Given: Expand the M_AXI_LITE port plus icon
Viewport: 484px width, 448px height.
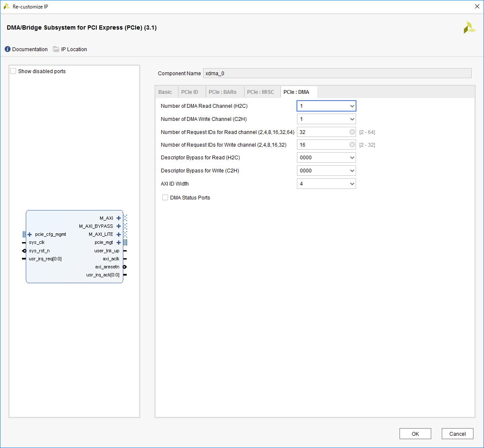Looking at the screenshot, I should coord(119,234).
